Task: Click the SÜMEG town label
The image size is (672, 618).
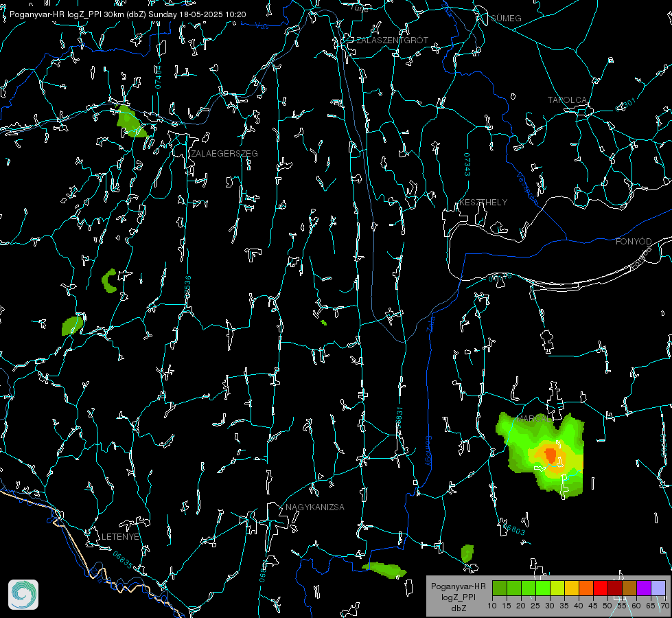Action: coord(506,18)
